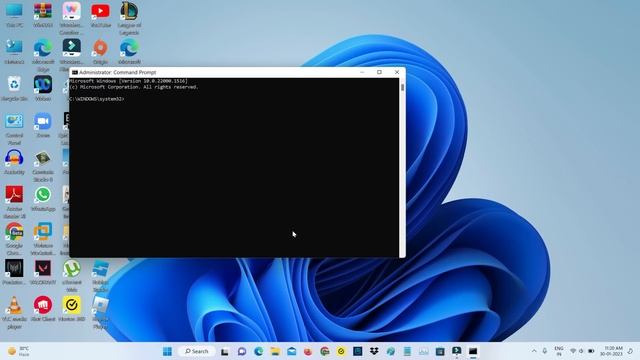Open Camtasia Studio 8 desktop shortcut

tap(43, 165)
